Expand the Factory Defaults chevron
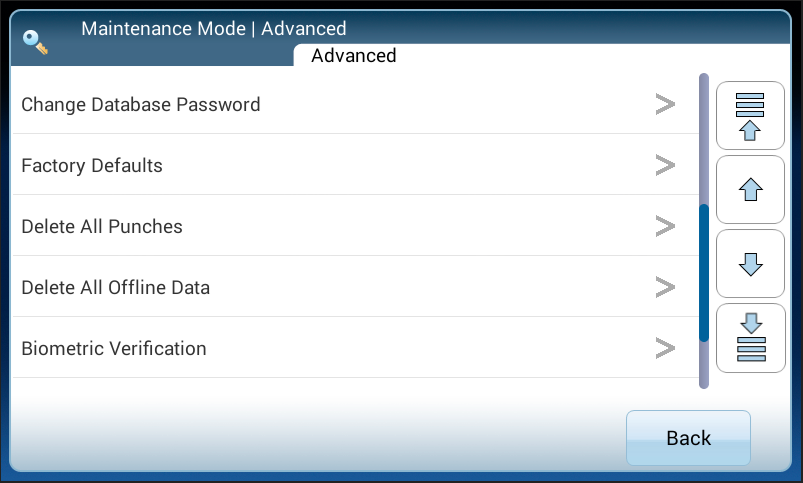The width and height of the screenshot is (803, 483). pos(665,165)
